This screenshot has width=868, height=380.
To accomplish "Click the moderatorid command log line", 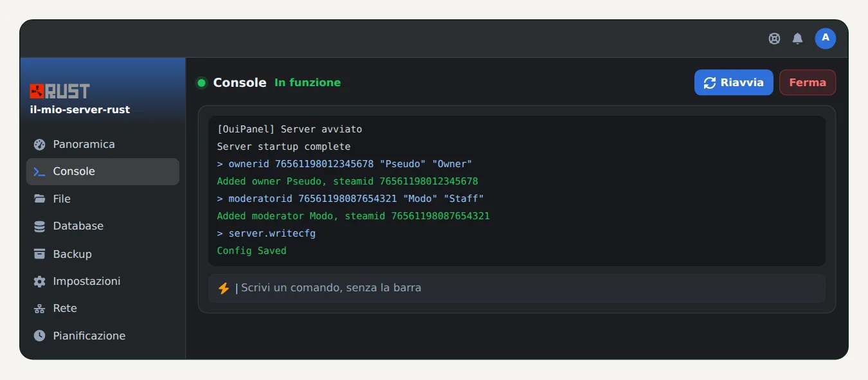I will click(350, 199).
